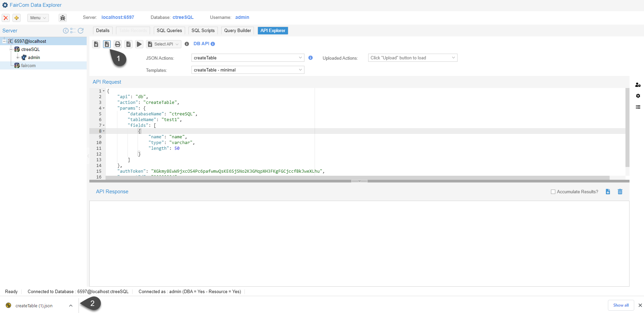Screen dimensions: 644x313
Task: Run the API request with play button
Action: [x=139, y=44]
